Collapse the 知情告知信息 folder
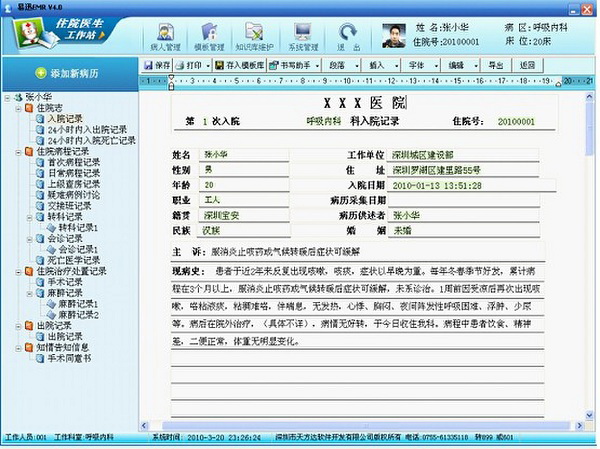600x449 pixels. click(18, 348)
